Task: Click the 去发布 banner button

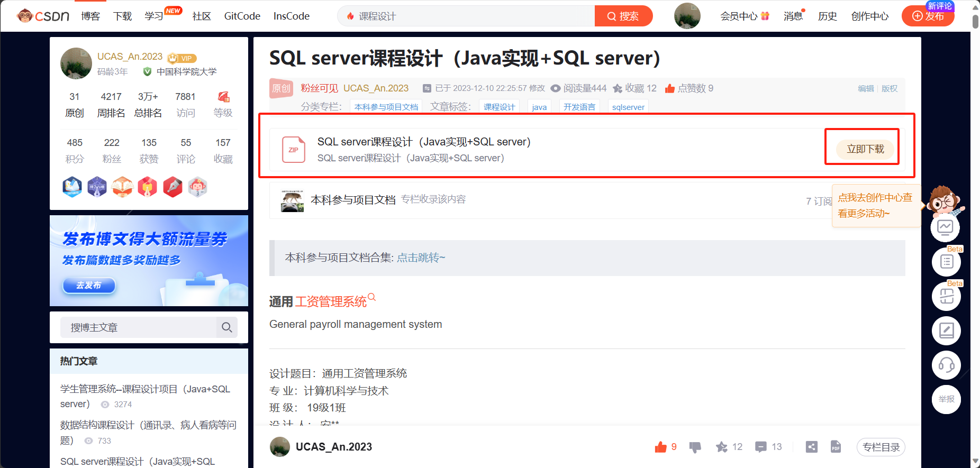Action: pyautogui.click(x=89, y=285)
